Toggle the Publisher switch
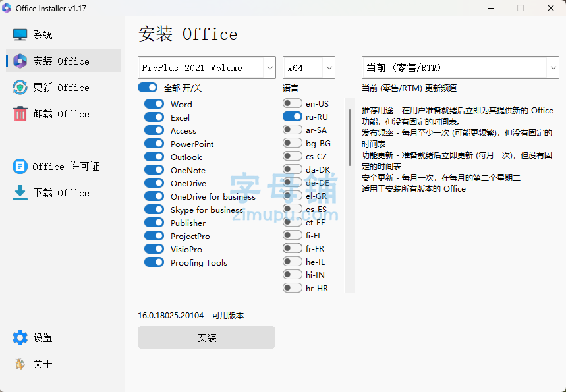 pyautogui.click(x=154, y=223)
